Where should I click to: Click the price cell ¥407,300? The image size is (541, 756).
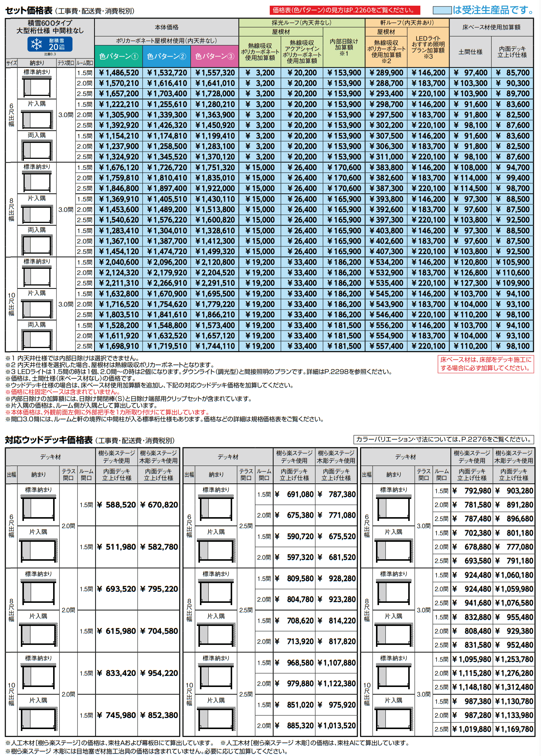click(386, 251)
